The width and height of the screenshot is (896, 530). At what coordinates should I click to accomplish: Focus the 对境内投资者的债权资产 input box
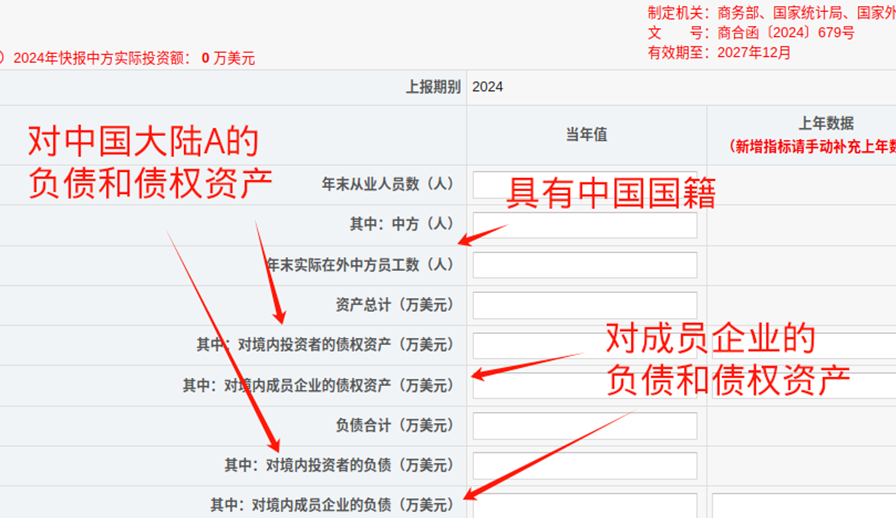coord(584,345)
